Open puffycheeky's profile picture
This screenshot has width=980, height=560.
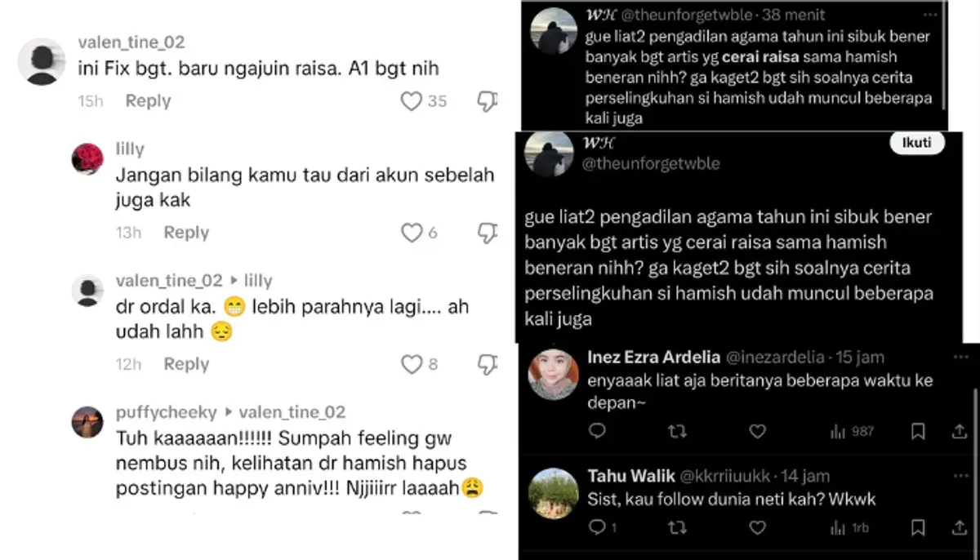coord(87,422)
